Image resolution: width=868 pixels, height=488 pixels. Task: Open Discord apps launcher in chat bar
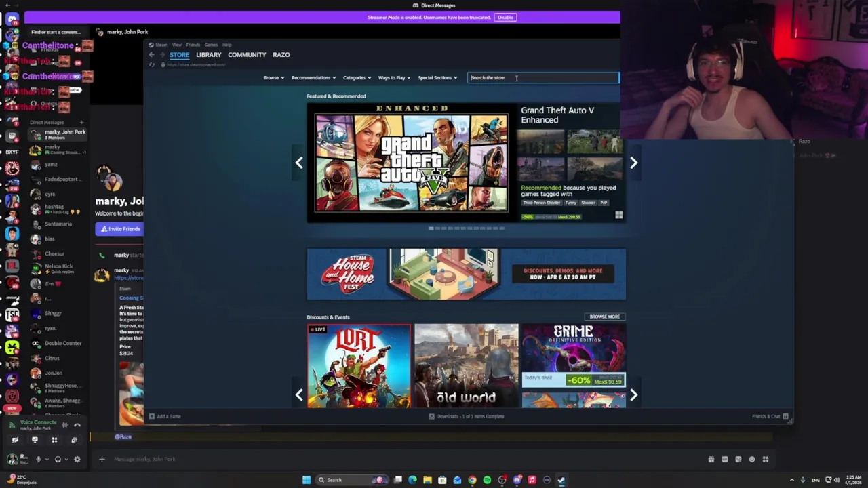[766, 459]
